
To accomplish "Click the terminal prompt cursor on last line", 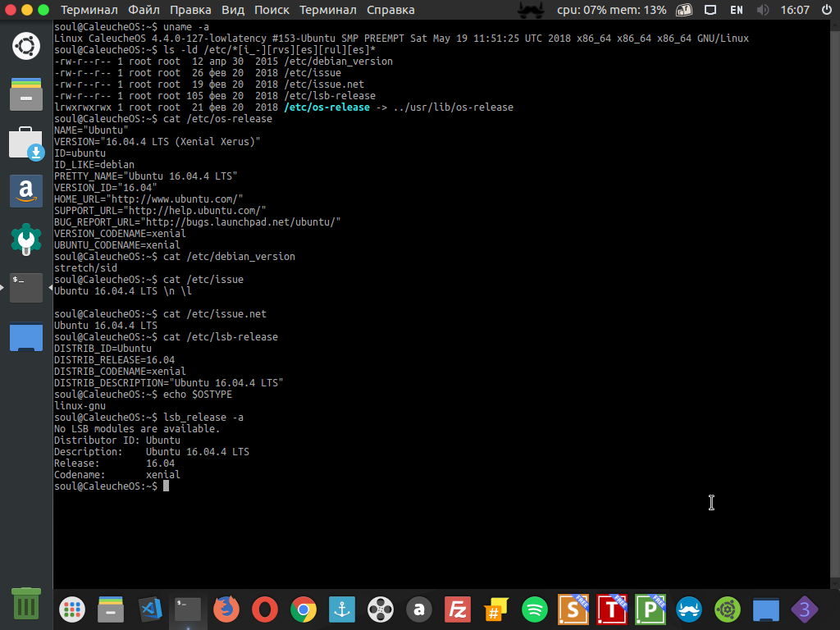I will [166, 486].
